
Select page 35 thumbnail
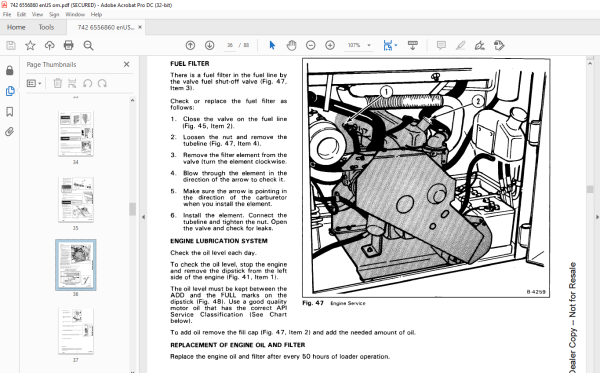76,199
